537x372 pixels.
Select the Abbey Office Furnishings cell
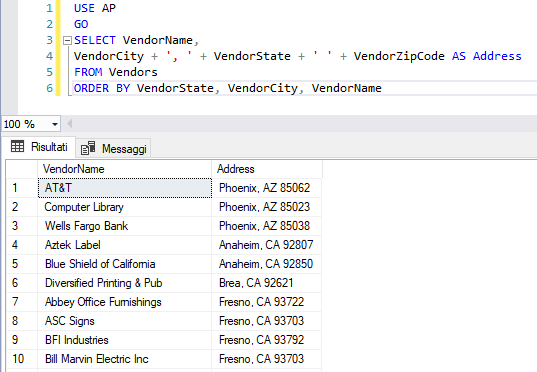click(125, 302)
